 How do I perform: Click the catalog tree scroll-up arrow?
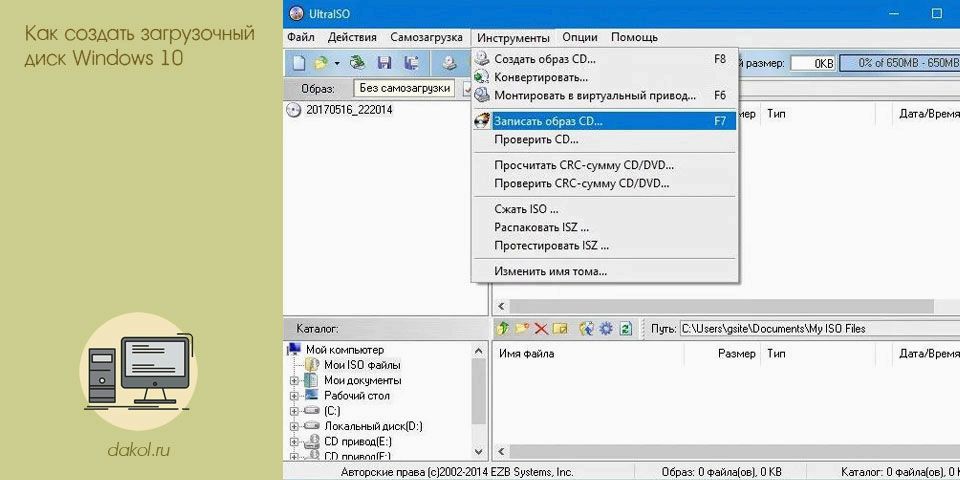[479, 351]
